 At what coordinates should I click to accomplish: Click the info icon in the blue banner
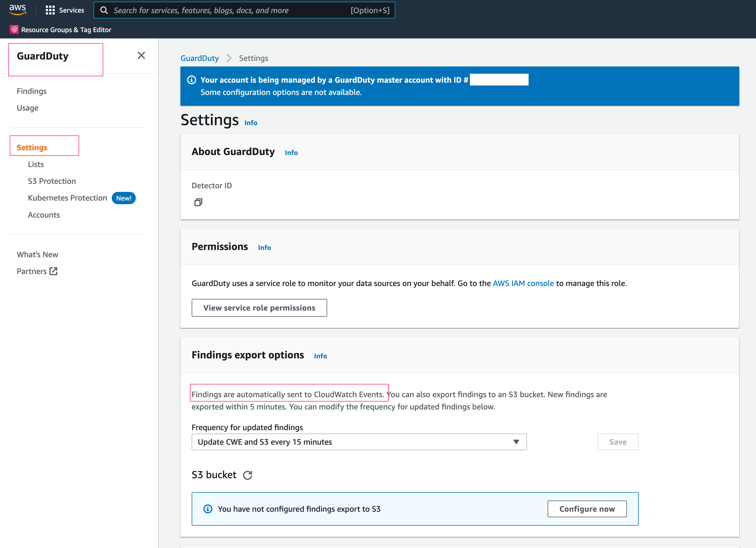click(x=192, y=80)
